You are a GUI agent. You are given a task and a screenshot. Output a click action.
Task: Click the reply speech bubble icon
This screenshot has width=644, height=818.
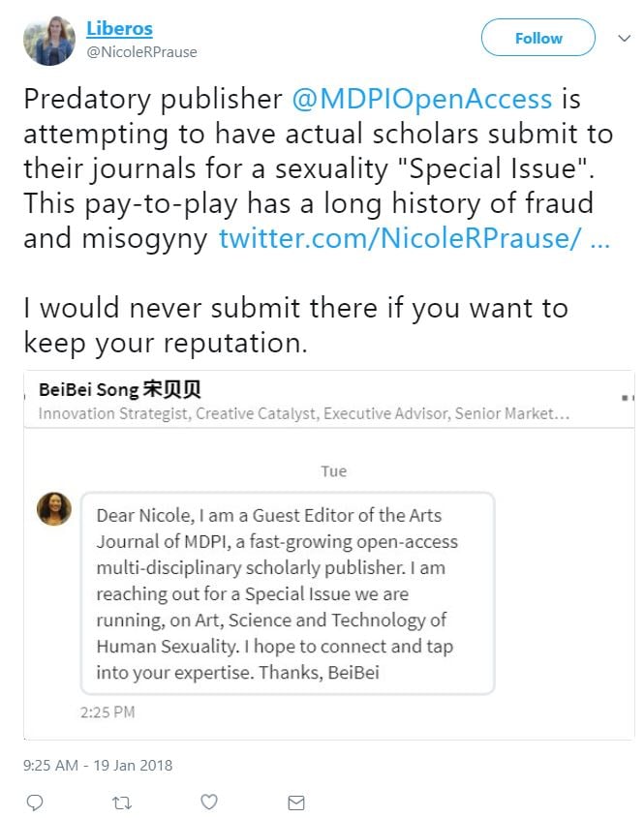point(35,802)
